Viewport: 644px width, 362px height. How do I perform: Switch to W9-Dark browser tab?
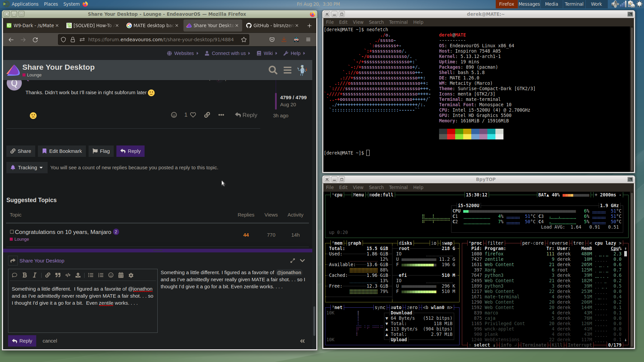tap(33, 25)
